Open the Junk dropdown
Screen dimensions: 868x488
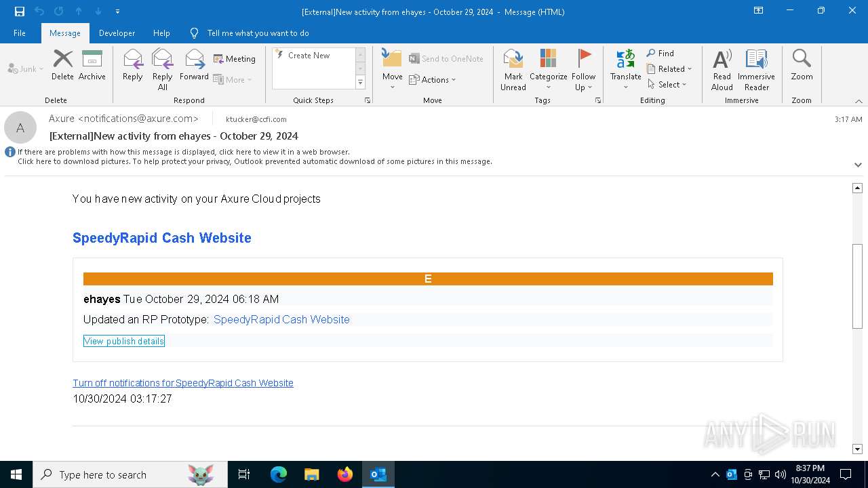point(26,68)
